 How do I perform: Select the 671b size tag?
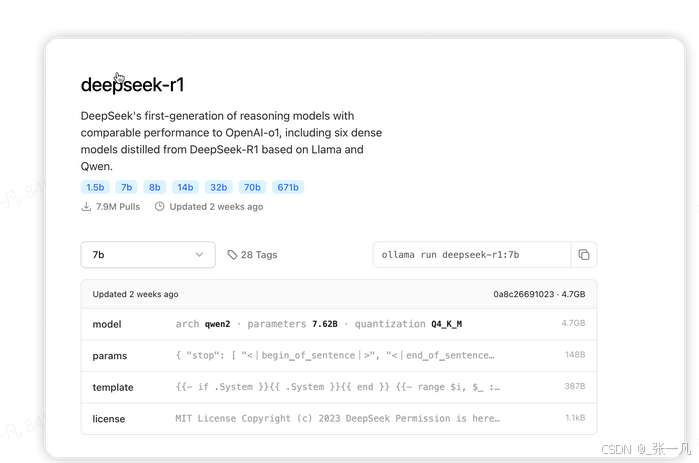(x=288, y=187)
